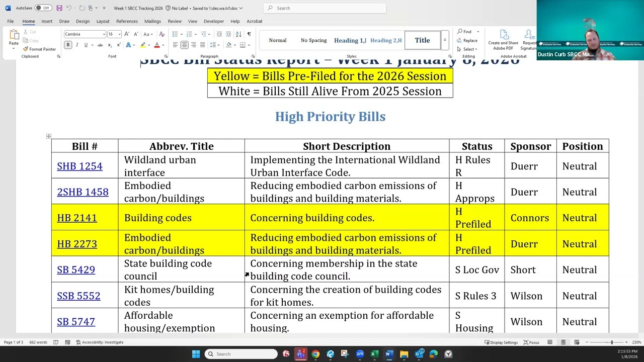Image resolution: width=644 pixels, height=362 pixels.
Task: Open the font color dropdown arrow
Action: (x=163, y=45)
